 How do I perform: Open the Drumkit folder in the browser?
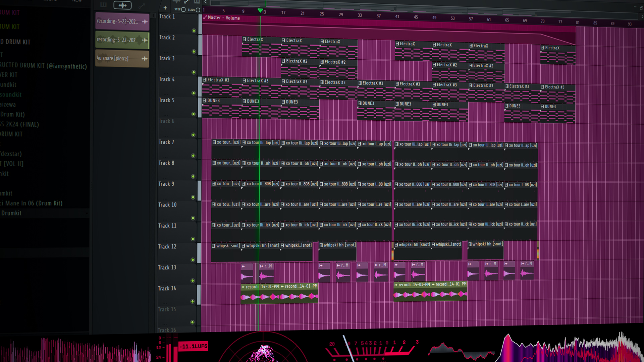click(x=44, y=213)
